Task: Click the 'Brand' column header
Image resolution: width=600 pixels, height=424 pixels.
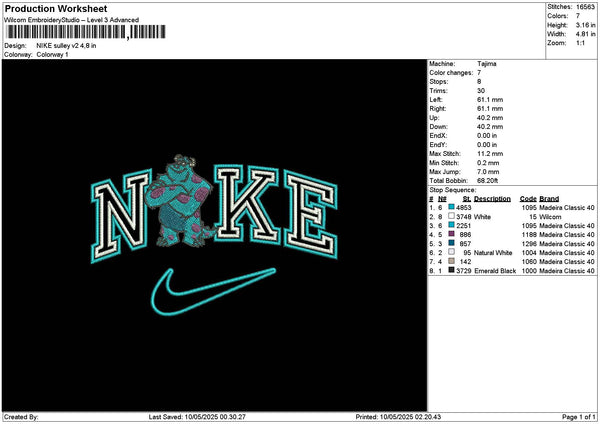Action: (x=549, y=199)
